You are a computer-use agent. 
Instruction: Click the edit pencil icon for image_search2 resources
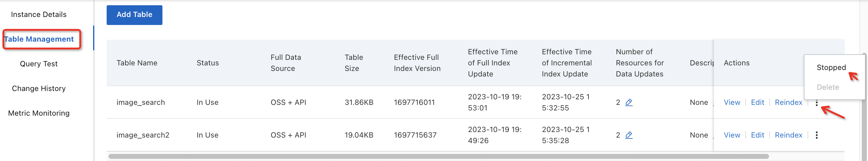click(629, 135)
